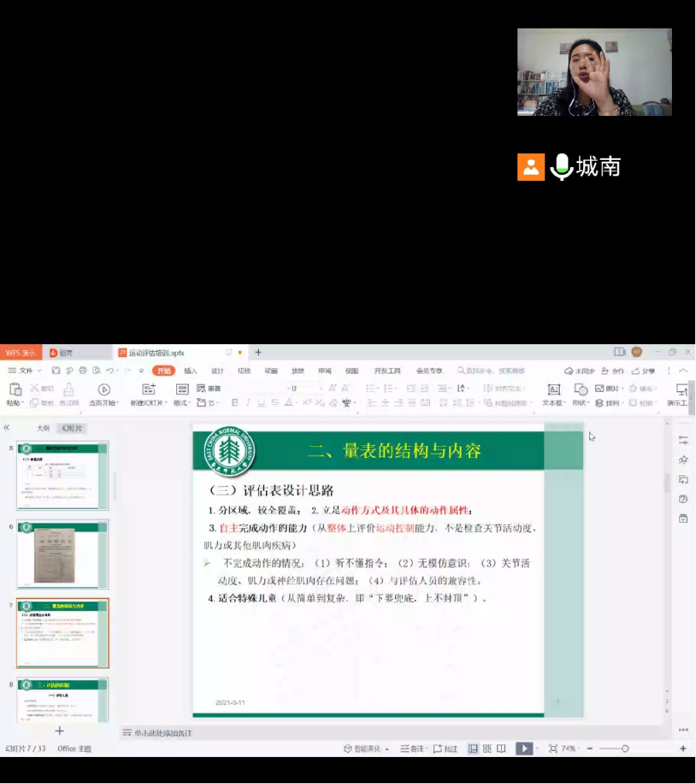The image size is (696, 784).
Task: Click the 协作 collaborate button
Action: [x=614, y=371]
